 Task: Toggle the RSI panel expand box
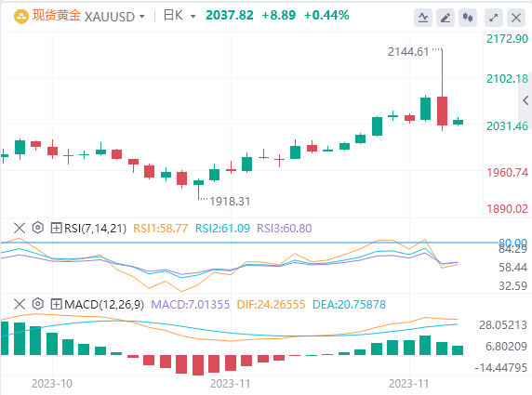[x=56, y=228]
